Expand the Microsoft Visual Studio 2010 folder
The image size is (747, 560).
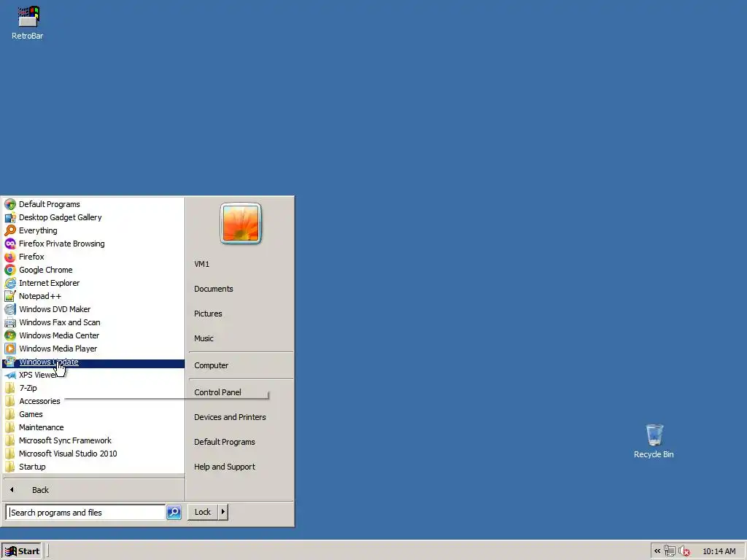point(94,454)
